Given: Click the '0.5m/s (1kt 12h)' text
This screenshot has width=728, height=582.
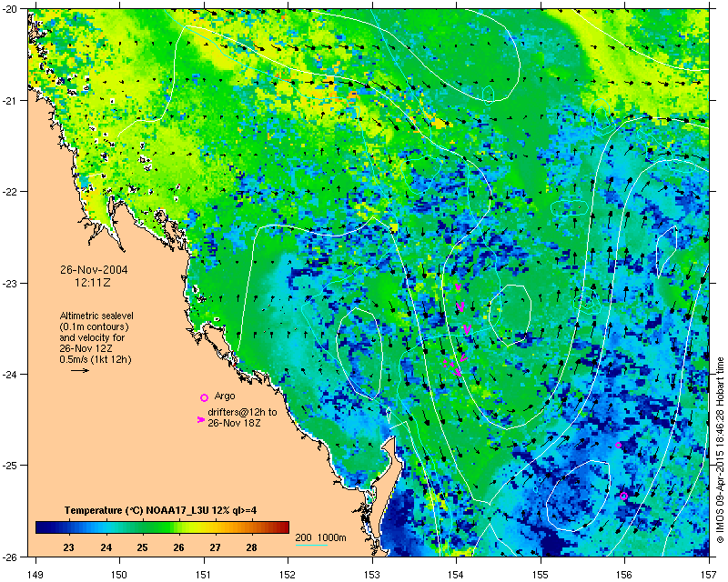Looking at the screenshot, I should tap(96, 360).
